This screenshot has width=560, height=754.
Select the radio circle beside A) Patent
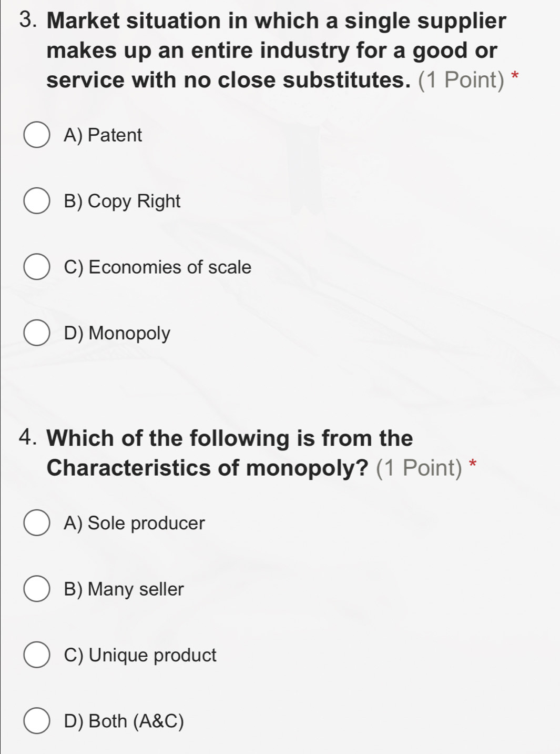point(37,135)
